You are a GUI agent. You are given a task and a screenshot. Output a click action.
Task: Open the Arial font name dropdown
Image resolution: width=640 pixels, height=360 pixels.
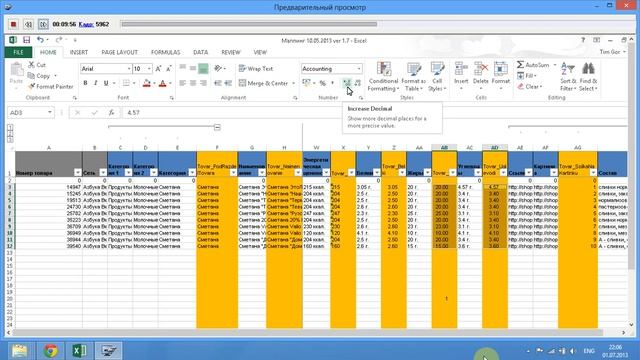tap(129, 69)
